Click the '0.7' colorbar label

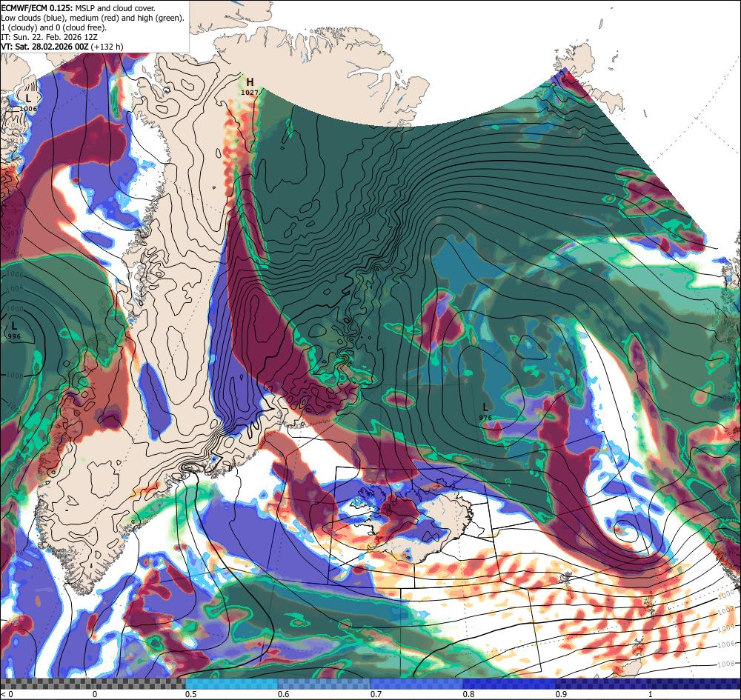pos(376,694)
